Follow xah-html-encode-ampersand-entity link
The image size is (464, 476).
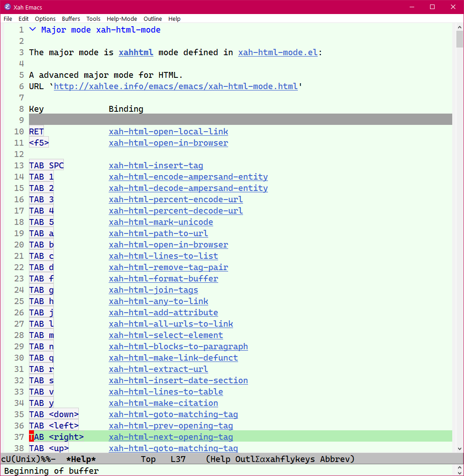pyautogui.click(x=188, y=177)
